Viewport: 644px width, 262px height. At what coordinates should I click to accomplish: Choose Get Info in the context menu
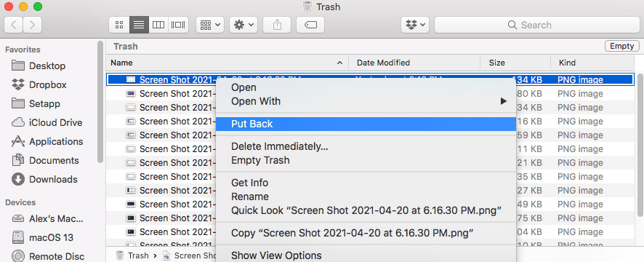(366, 183)
